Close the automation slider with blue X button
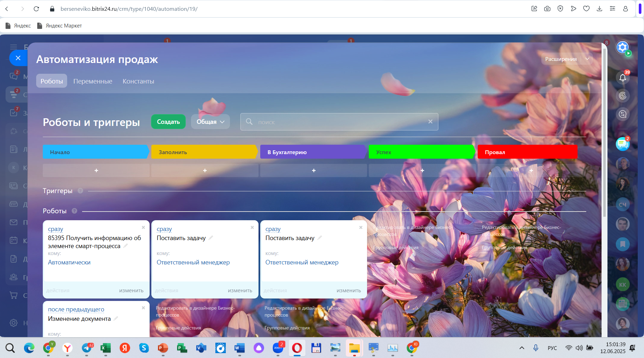The image size is (644, 358). [x=18, y=58]
